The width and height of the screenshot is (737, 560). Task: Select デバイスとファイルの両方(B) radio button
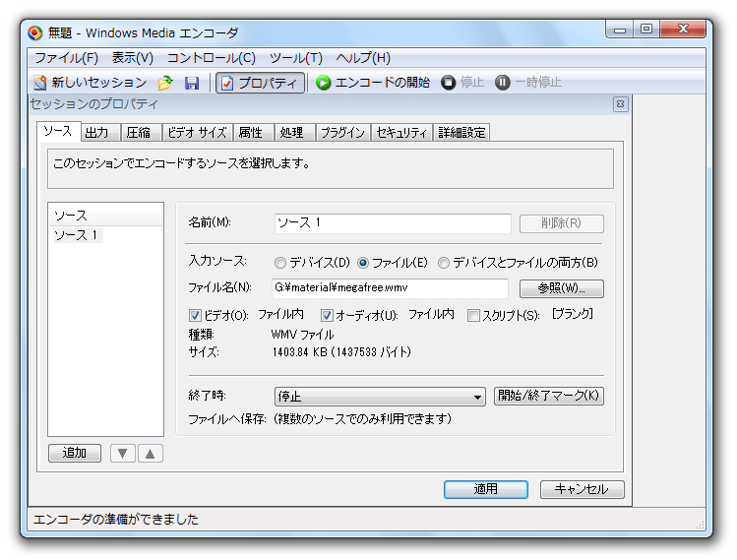pyautogui.click(x=443, y=263)
